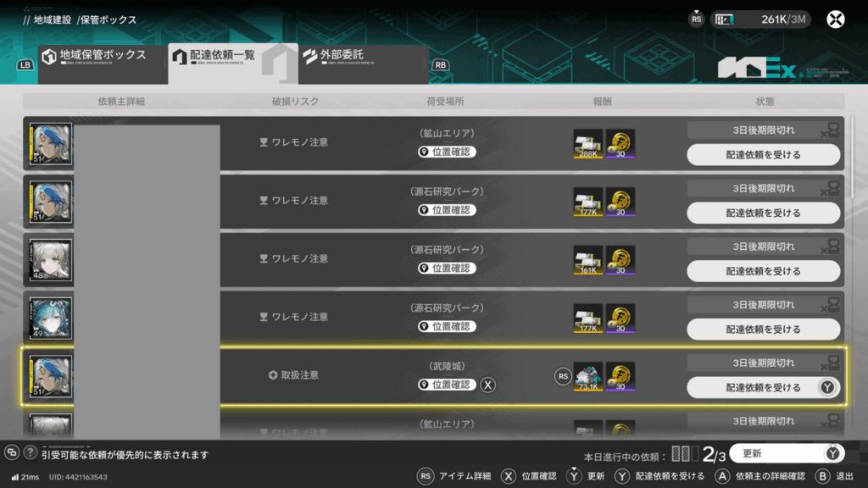This screenshot has width=868, height=488.
Task: Close the screen with the X icon
Action: [835, 19]
